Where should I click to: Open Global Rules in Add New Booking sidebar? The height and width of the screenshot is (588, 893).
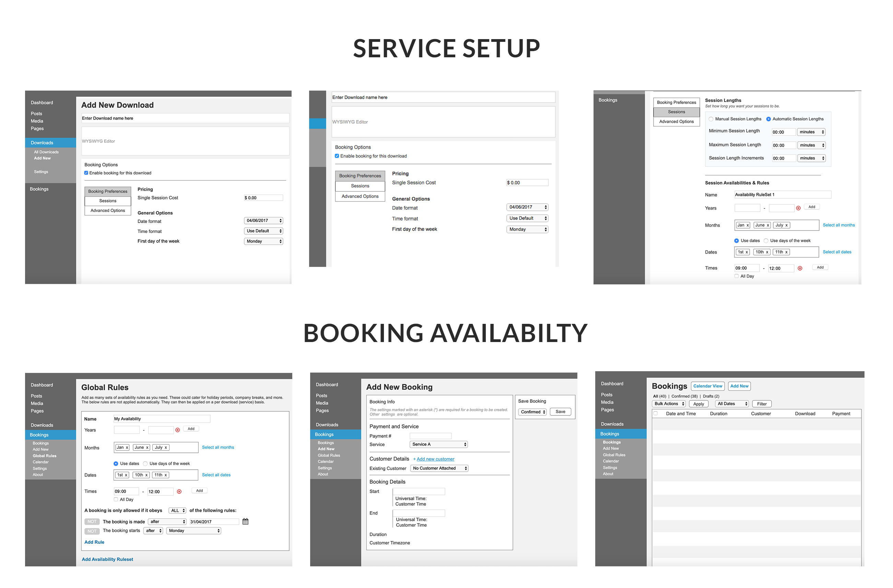(x=329, y=456)
